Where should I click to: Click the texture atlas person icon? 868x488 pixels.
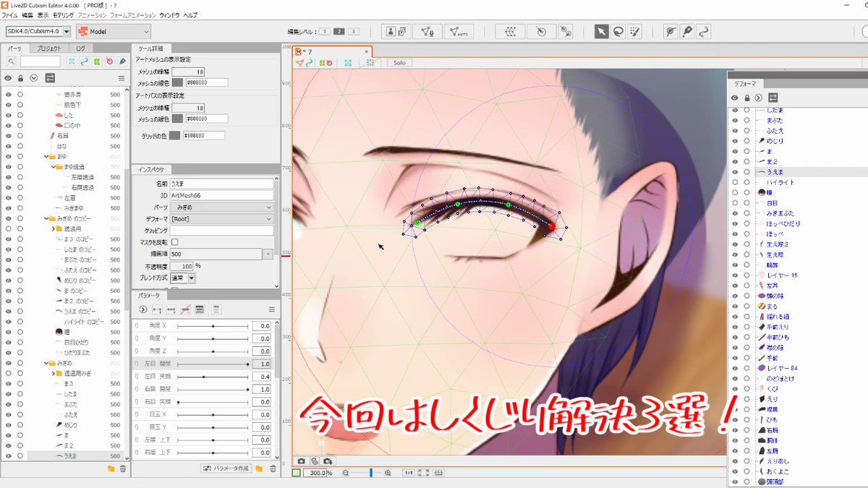click(397, 32)
